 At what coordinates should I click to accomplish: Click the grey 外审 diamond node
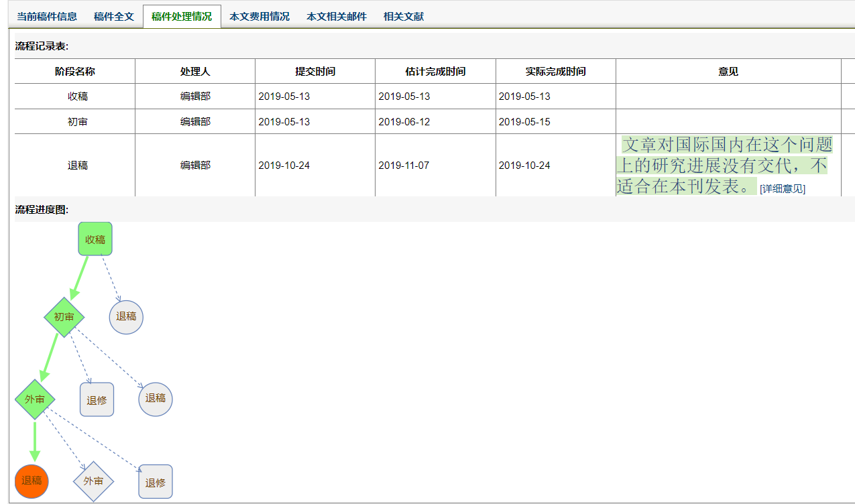coord(93,481)
